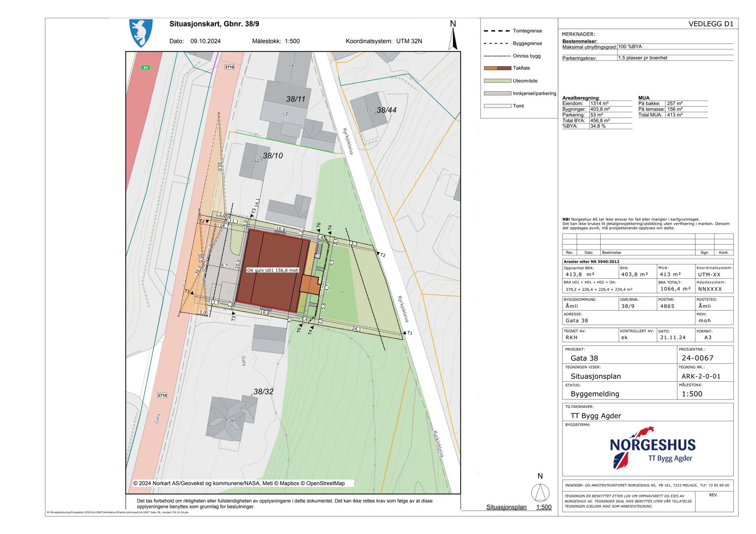Click the Byggemelding status field
This screenshot has height=534, width=756.
point(595,394)
